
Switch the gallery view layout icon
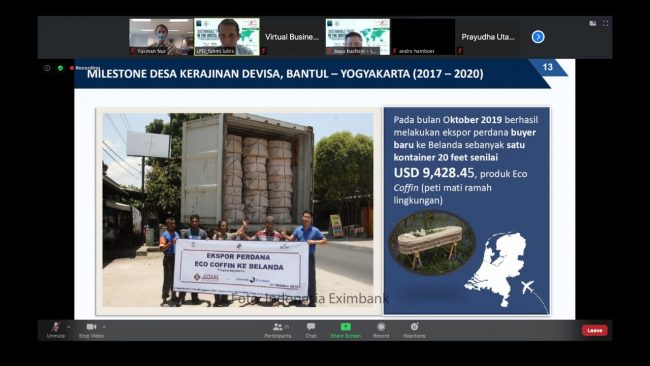pos(593,24)
